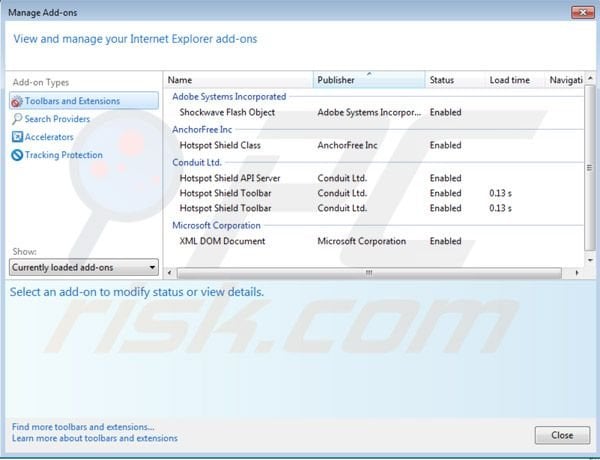This screenshot has width=600, height=460.
Task: Select the XML DOM Document add-on
Action: tap(222, 241)
